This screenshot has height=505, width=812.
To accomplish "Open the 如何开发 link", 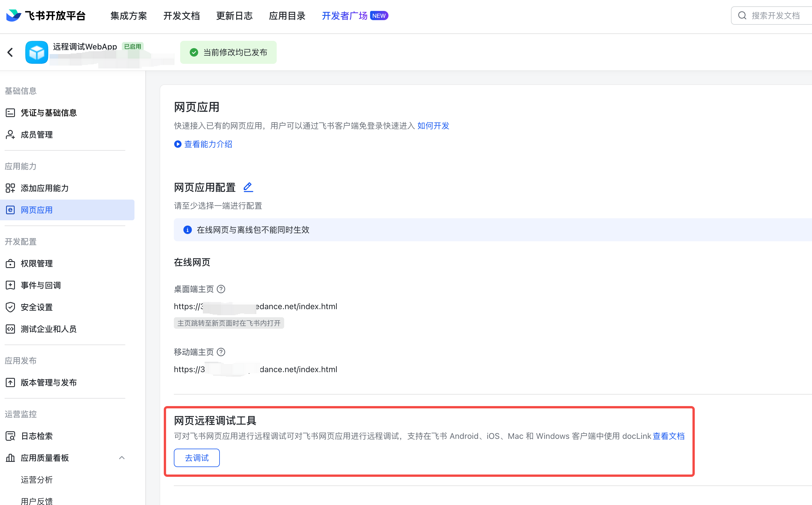I will pos(433,126).
